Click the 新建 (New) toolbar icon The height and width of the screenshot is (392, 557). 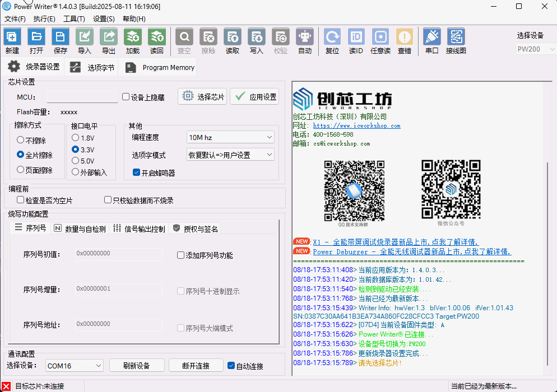pos(12,41)
